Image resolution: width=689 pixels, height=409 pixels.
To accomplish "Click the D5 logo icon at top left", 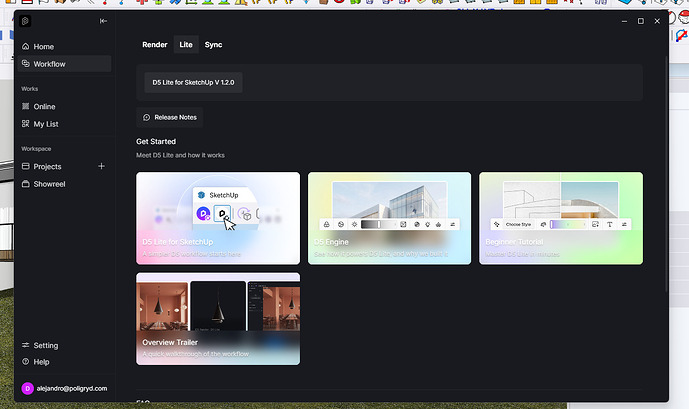I will click(25, 21).
